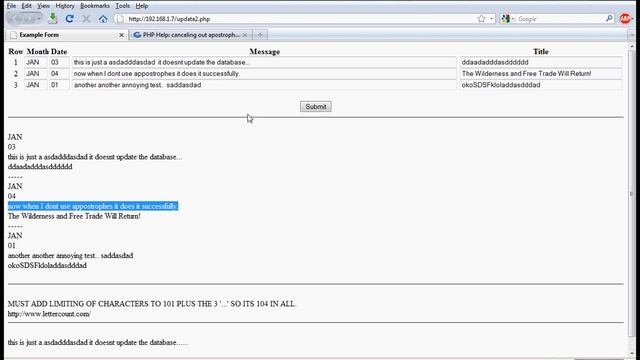Close the Example Form tab
Screen dimensions: 640x360
click(121, 35)
